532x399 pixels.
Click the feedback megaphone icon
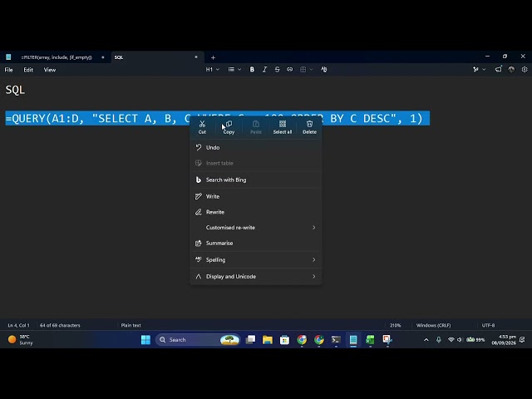[x=498, y=70]
